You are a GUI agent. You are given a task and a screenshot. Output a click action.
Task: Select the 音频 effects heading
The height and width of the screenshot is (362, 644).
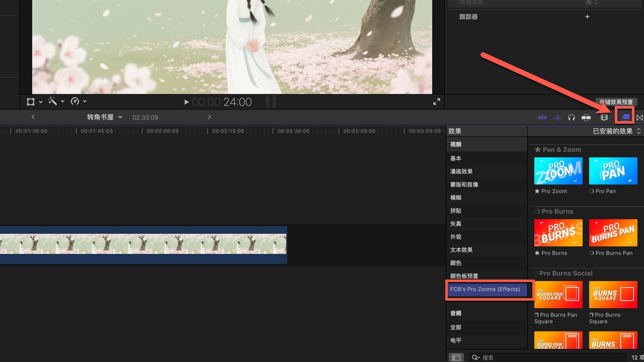click(486, 313)
